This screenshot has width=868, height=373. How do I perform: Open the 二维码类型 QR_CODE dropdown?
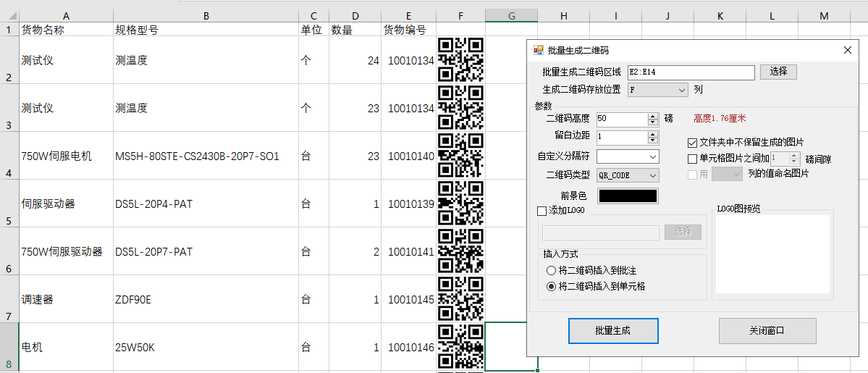[653, 176]
